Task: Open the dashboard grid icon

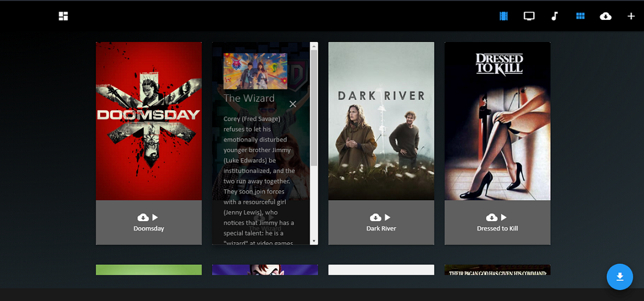Action: click(x=64, y=16)
